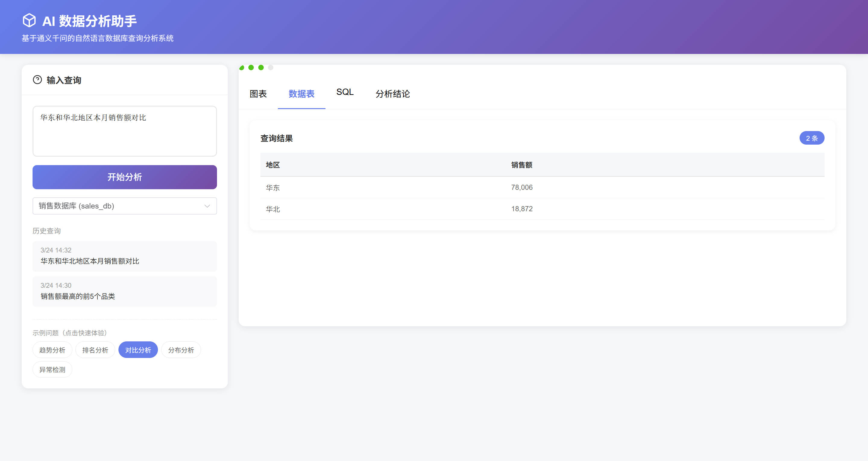Switch to the 图表 tab
Screen dimensions: 868x461
pos(258,94)
